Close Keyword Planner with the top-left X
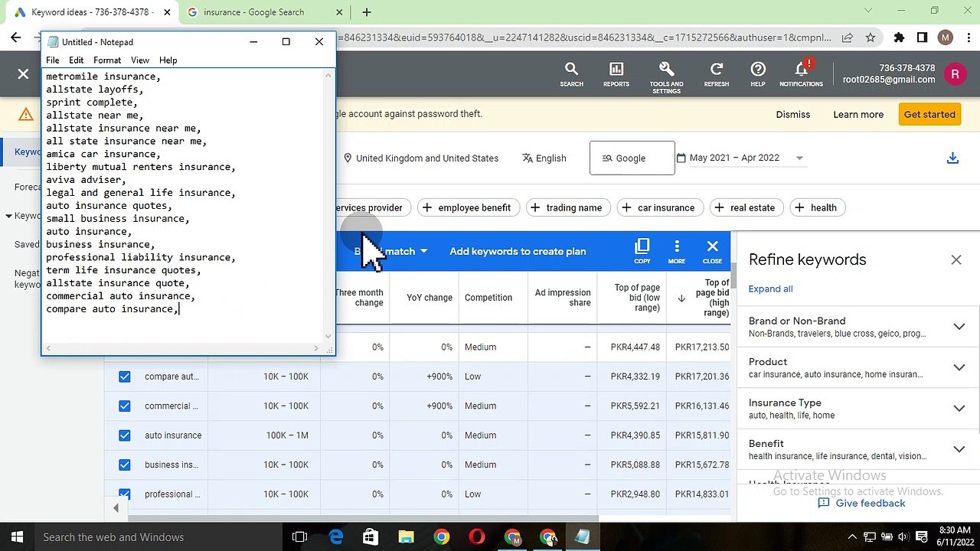The width and height of the screenshot is (980, 551). [x=23, y=74]
